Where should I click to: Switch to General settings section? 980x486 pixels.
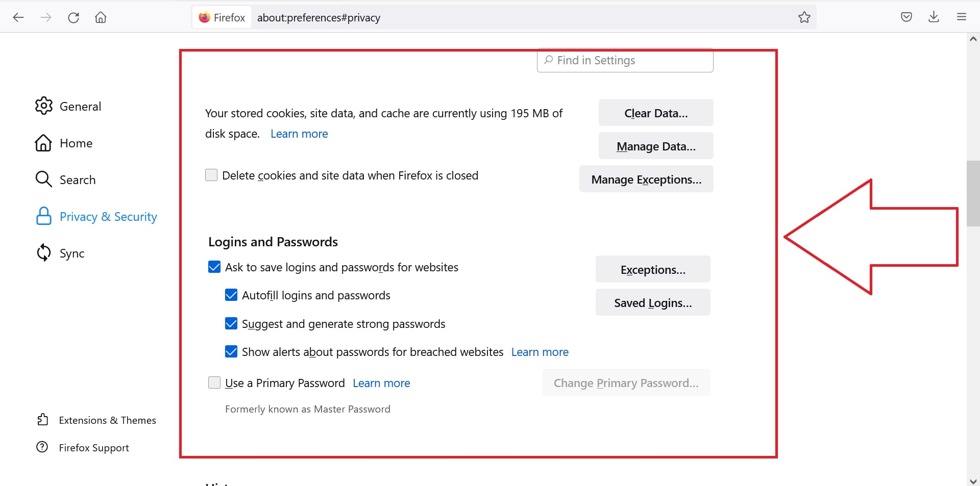point(81,106)
